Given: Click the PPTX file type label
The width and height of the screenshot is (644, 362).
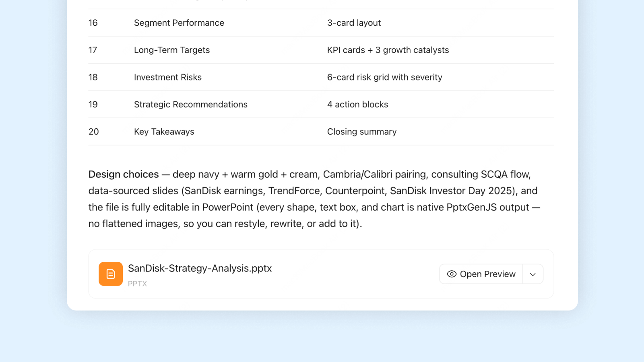Looking at the screenshot, I should (137, 284).
